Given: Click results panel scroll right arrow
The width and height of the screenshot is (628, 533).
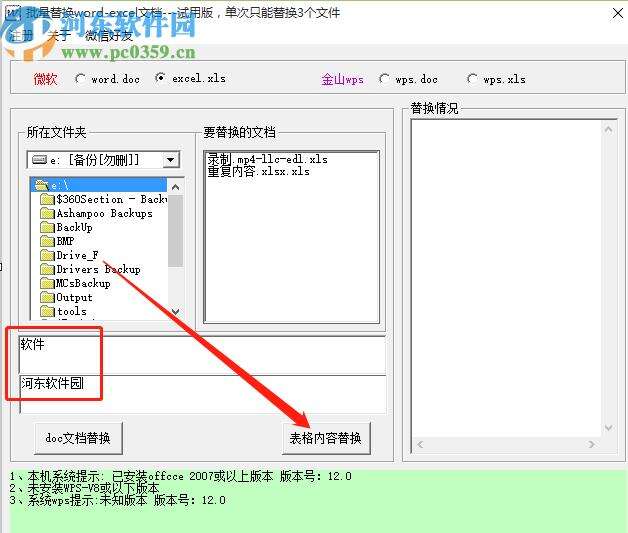Looking at the screenshot, I should [x=592, y=445].
